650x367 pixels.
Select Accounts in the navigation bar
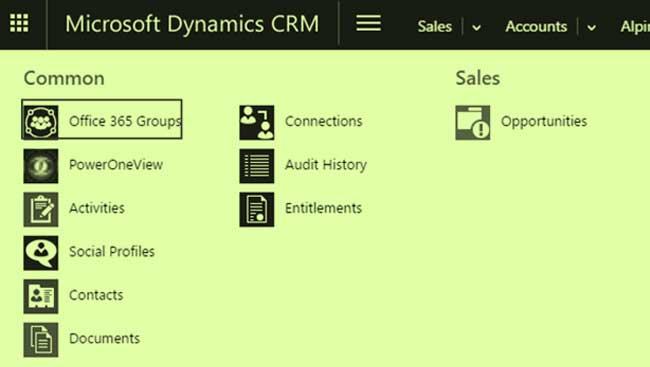(x=536, y=27)
